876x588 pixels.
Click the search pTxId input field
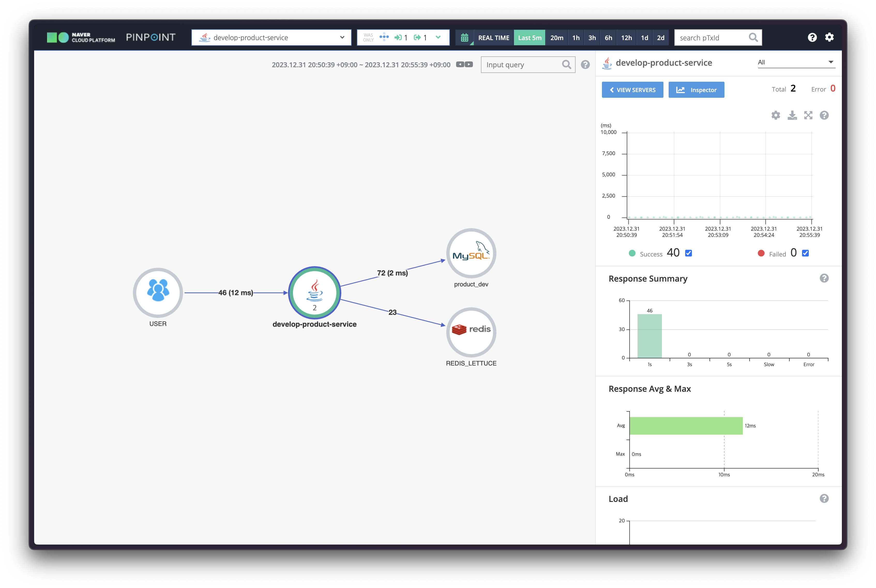coord(711,37)
